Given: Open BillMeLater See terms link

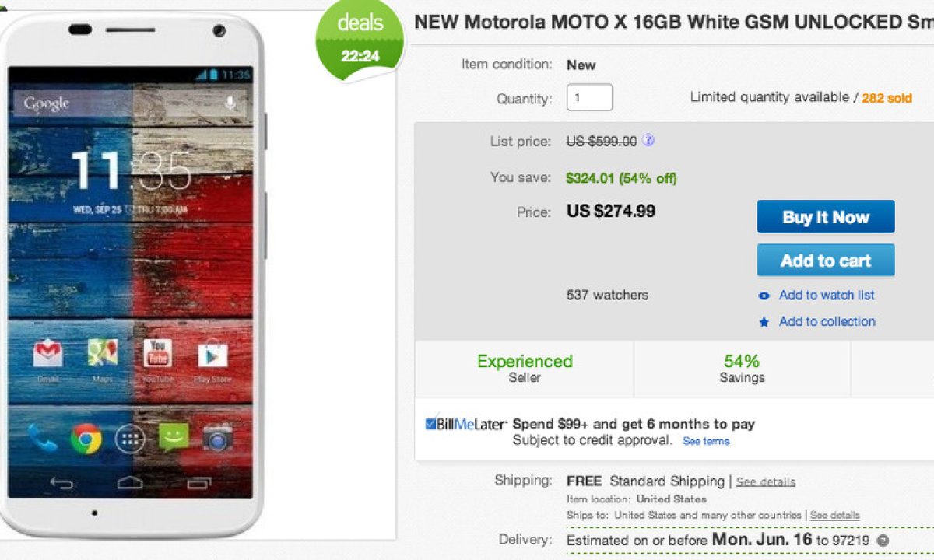Looking at the screenshot, I should click(706, 441).
